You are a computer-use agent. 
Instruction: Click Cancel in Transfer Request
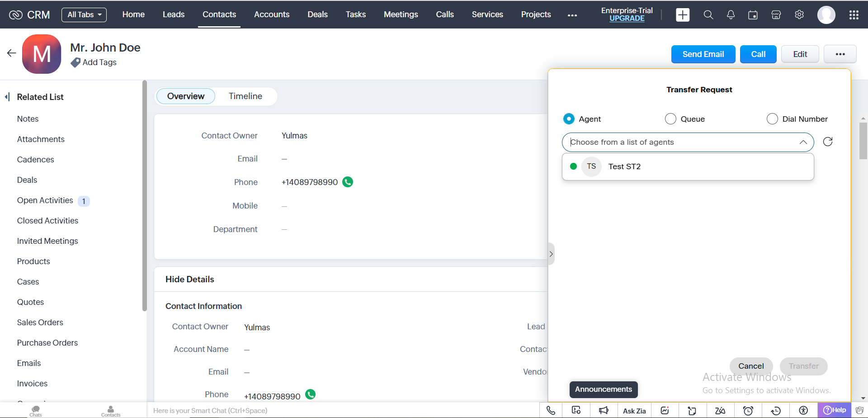pos(751,366)
